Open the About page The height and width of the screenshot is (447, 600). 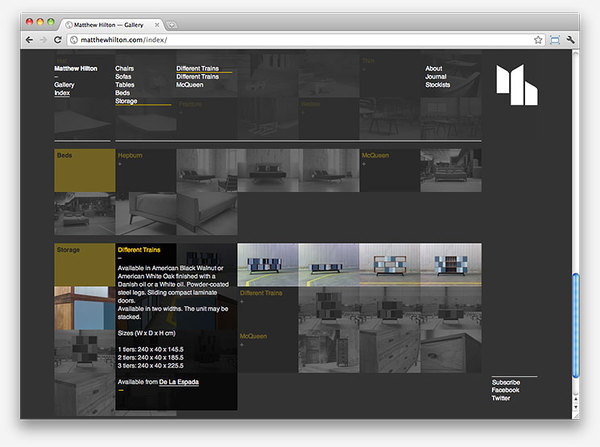pos(434,69)
